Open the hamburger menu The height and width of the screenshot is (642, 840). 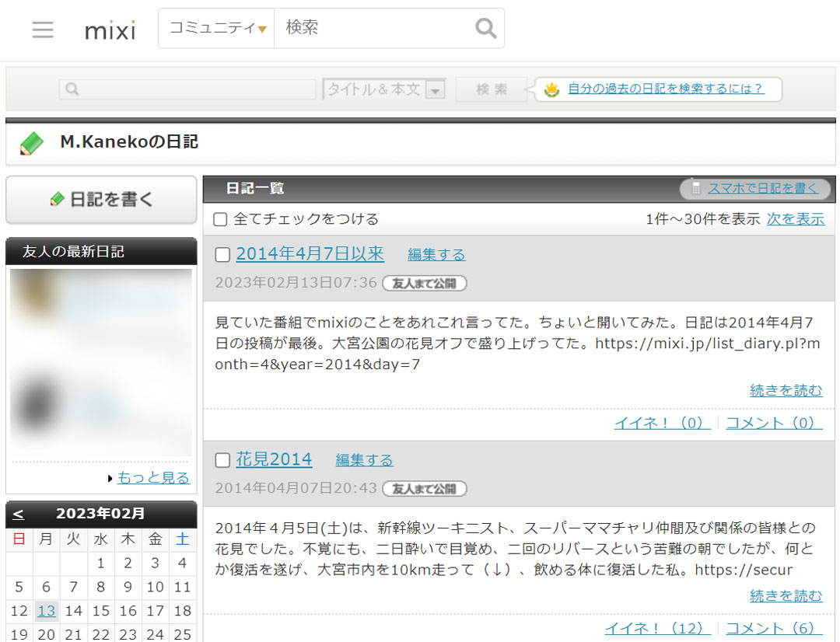point(43,29)
